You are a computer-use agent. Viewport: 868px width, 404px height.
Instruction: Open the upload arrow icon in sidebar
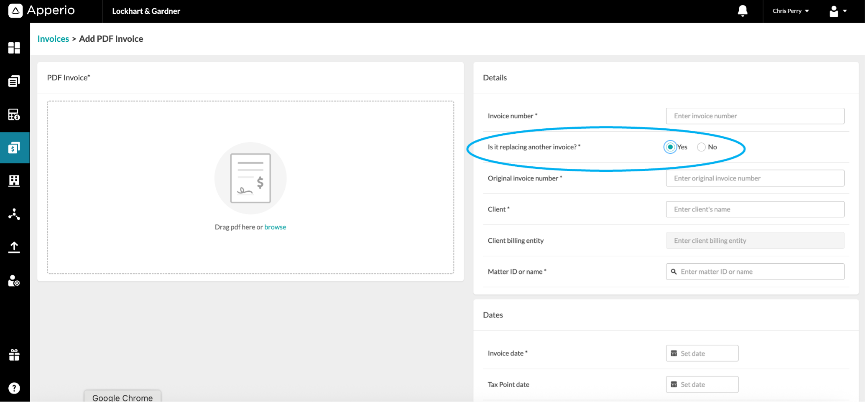pyautogui.click(x=14, y=247)
